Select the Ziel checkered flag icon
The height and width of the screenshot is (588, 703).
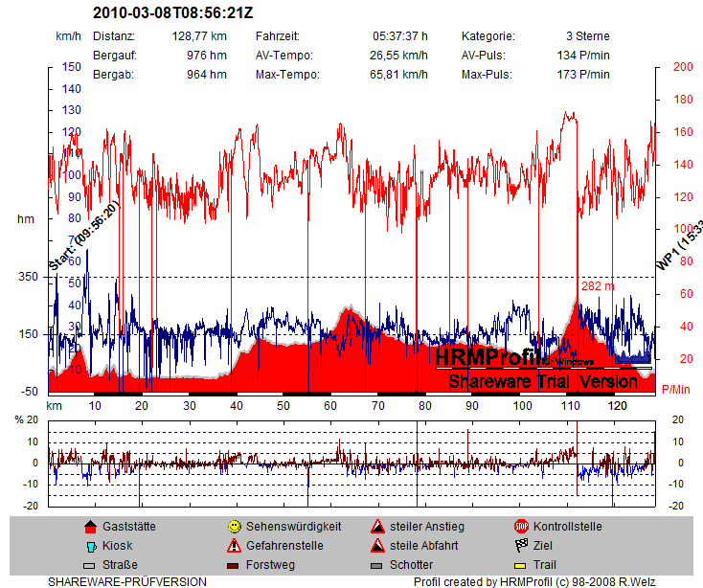coord(521,546)
